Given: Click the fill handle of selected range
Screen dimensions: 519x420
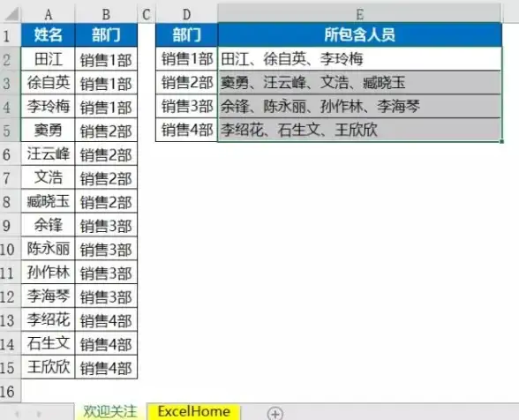Looking at the screenshot, I should tap(501, 141).
